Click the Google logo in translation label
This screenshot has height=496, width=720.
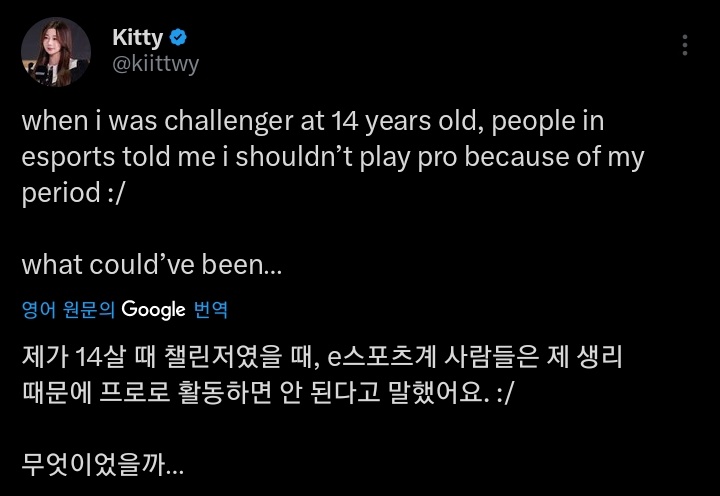click(153, 310)
